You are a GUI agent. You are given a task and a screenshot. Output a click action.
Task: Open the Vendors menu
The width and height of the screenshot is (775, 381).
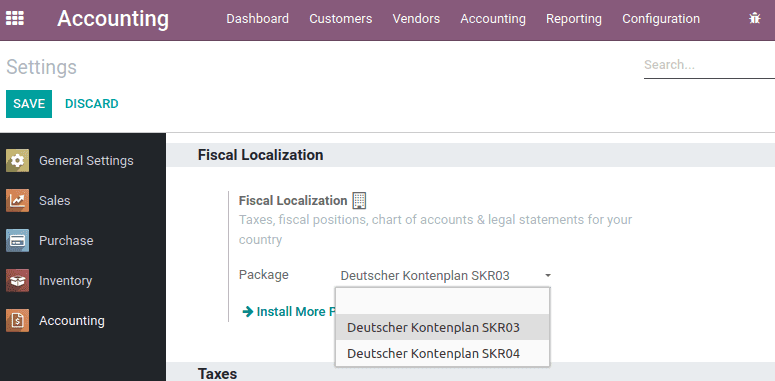416,19
